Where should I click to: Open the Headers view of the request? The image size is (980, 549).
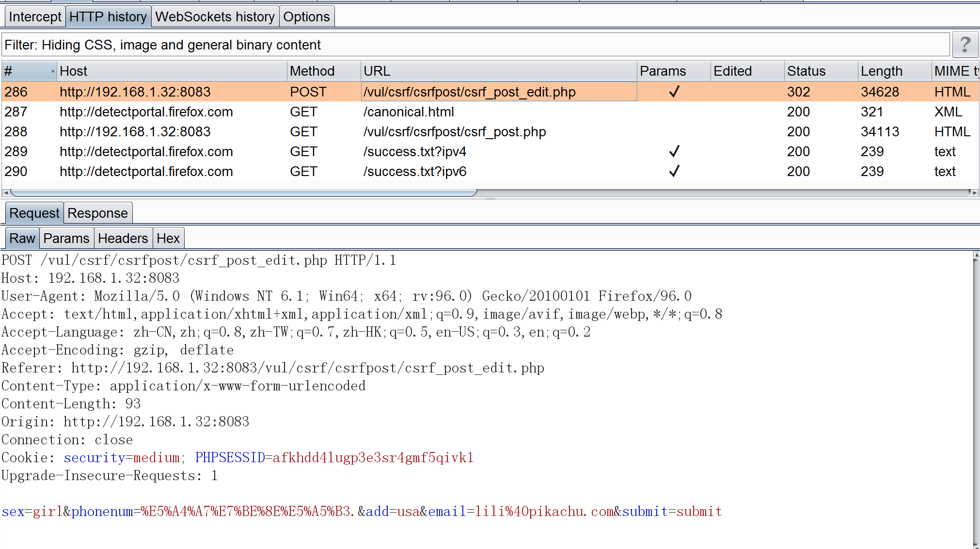click(123, 238)
